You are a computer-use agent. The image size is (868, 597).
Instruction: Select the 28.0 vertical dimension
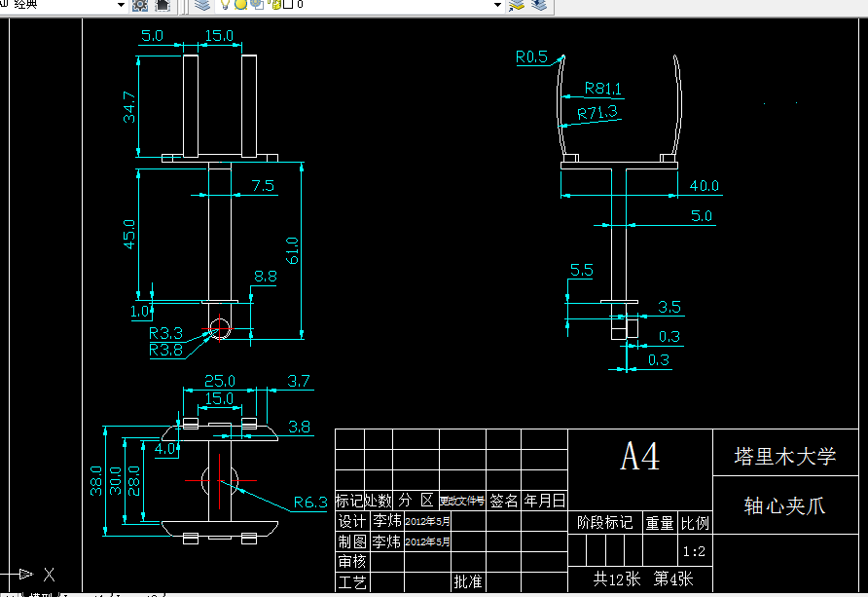(x=134, y=480)
